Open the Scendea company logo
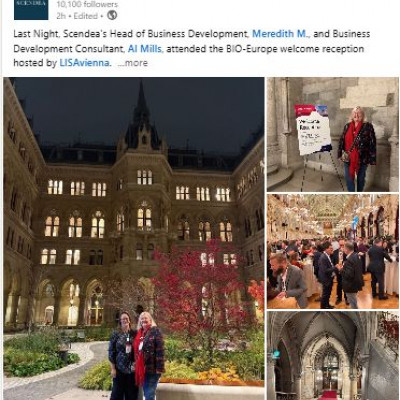 pos(31,9)
